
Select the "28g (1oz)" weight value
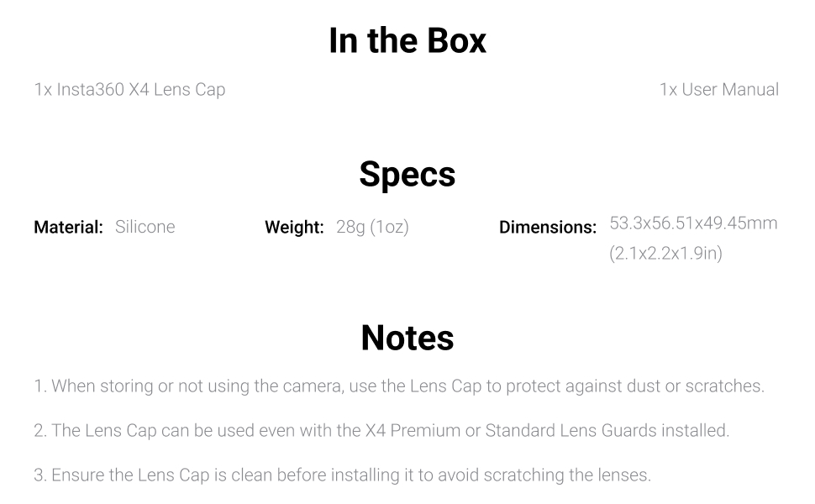point(372,227)
